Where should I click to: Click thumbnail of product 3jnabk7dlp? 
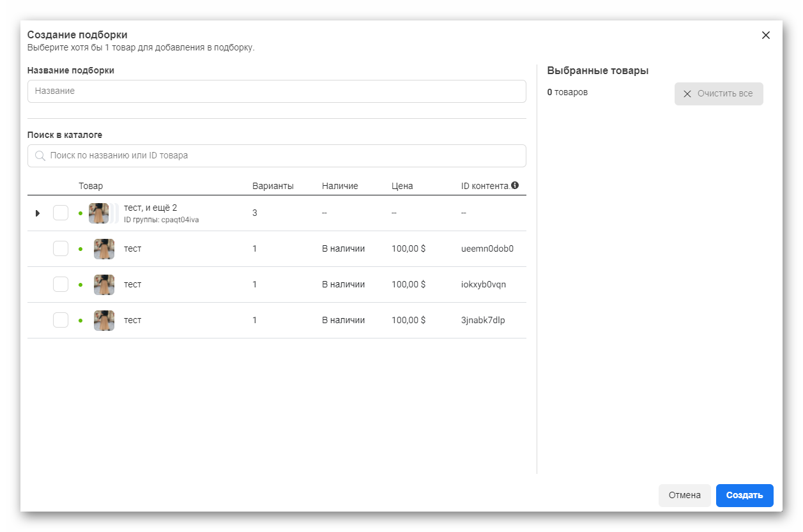(x=103, y=321)
